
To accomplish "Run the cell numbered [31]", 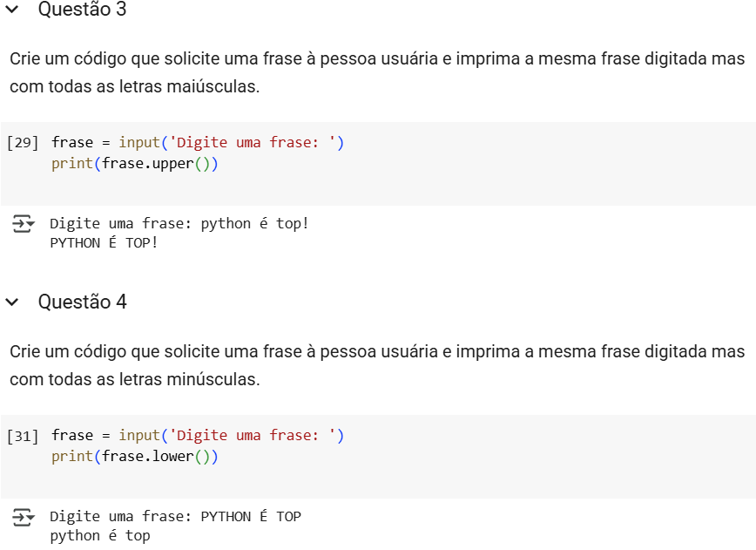I will pos(23,436).
